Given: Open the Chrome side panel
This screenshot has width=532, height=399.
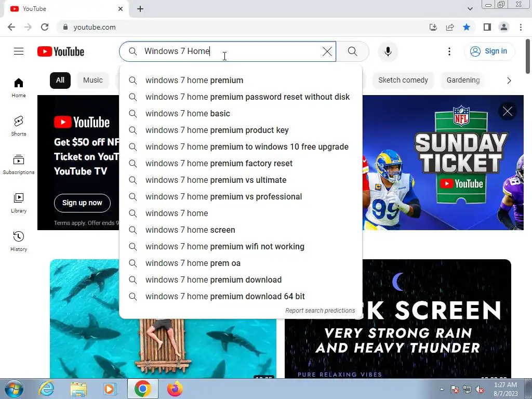Looking at the screenshot, I should pyautogui.click(x=487, y=27).
